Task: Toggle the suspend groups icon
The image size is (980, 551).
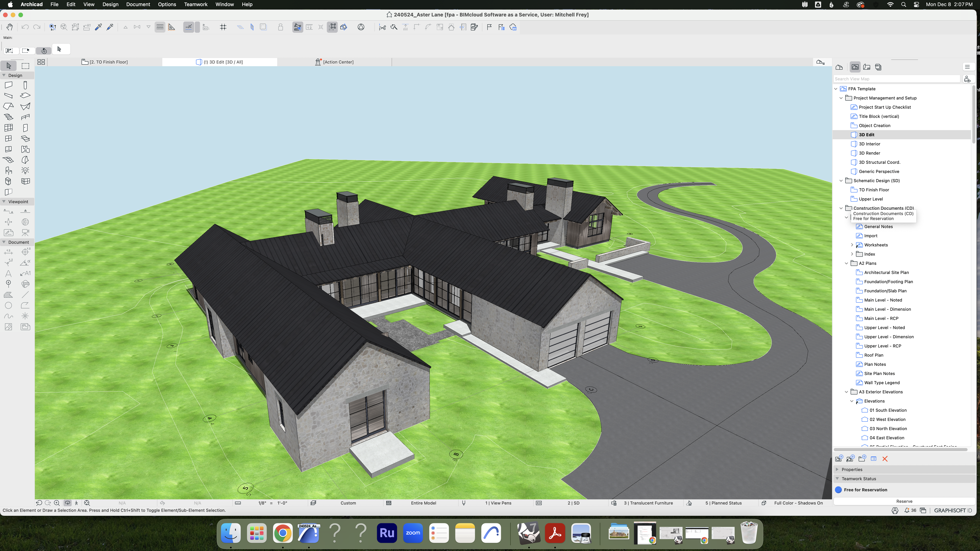Action: click(x=332, y=27)
